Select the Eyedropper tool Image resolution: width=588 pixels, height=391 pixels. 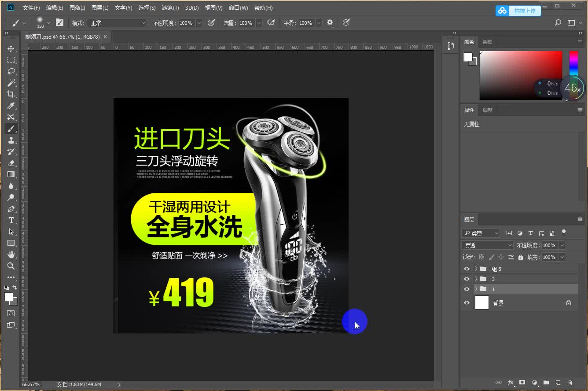pos(11,106)
